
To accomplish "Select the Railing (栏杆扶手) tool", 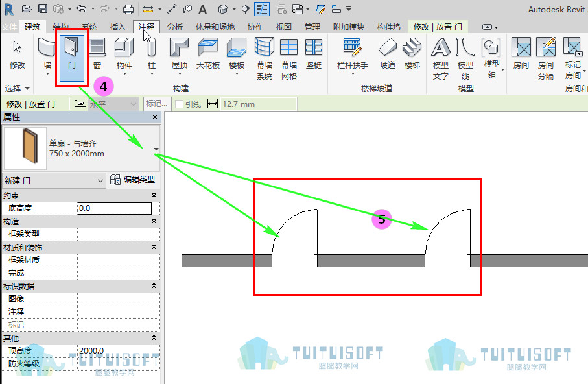I will pyautogui.click(x=353, y=56).
